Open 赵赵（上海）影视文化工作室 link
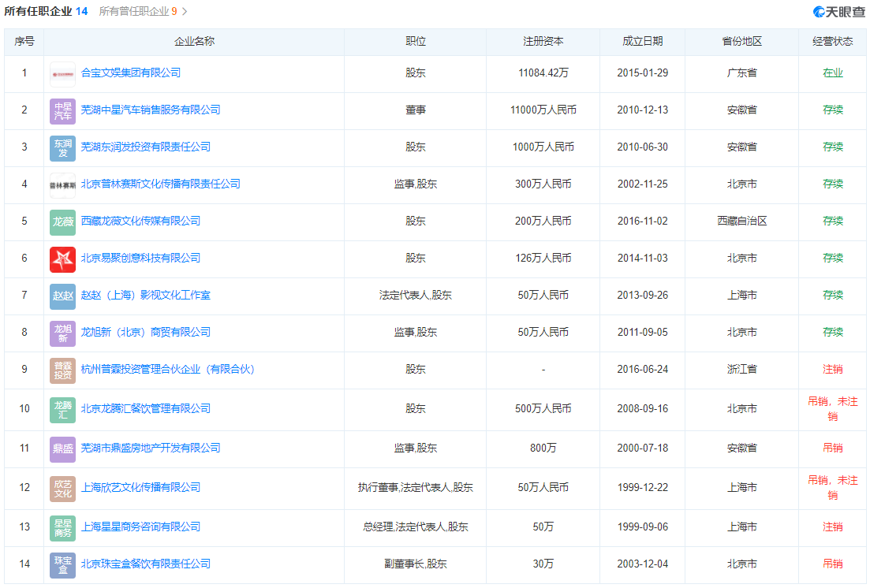The width and height of the screenshot is (870, 588). (145, 295)
